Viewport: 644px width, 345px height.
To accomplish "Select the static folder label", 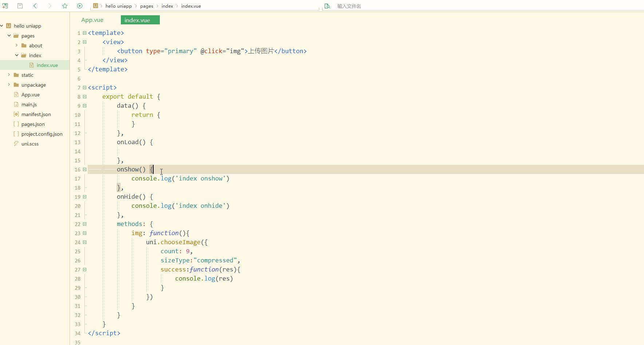I will coord(27,75).
